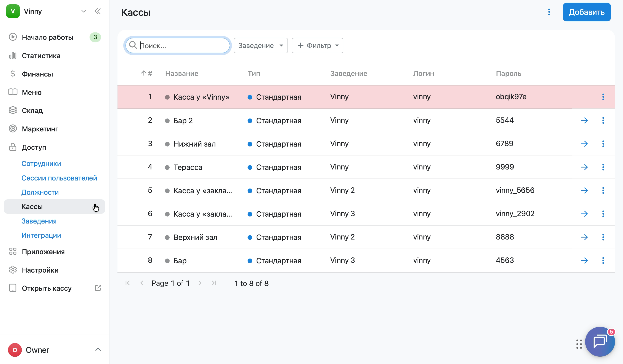The height and width of the screenshot is (364, 623).
Task: Click the drag handle dots next to chat
Action: [x=579, y=344]
